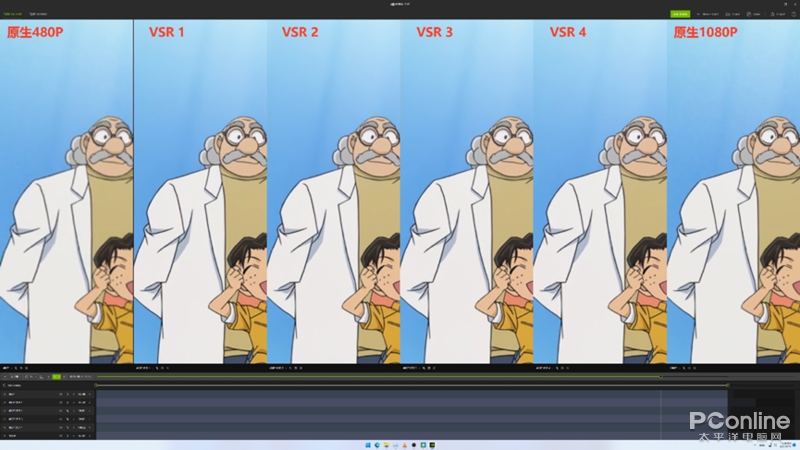Expand the arrow at end of last media row

tap(90, 436)
